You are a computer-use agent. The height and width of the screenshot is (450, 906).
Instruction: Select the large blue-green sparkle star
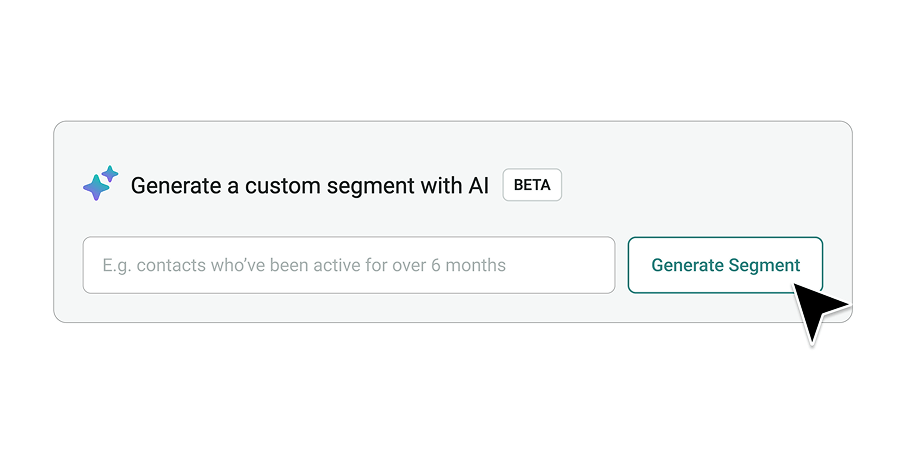[95, 188]
